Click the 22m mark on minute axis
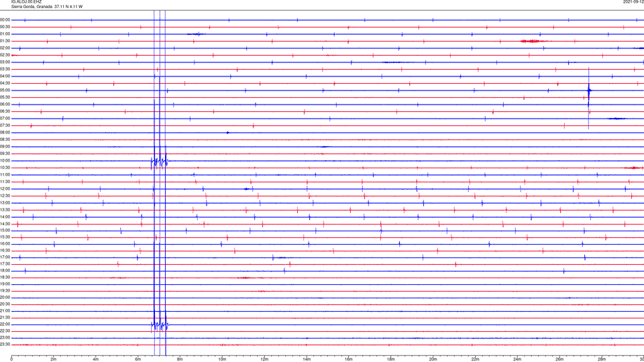The width and height of the screenshot is (644, 362). coord(475,359)
